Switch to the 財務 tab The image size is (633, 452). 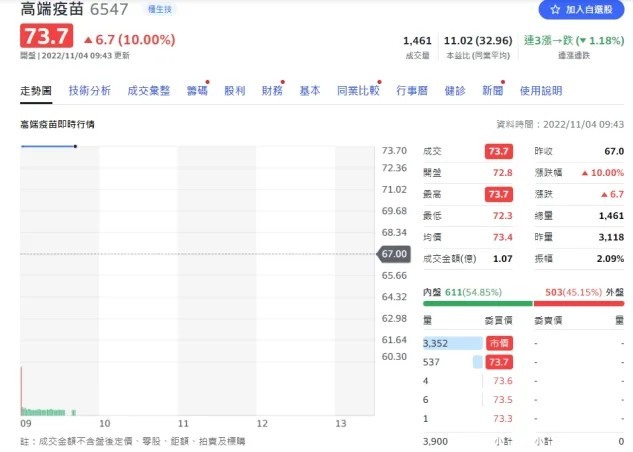[x=272, y=91]
